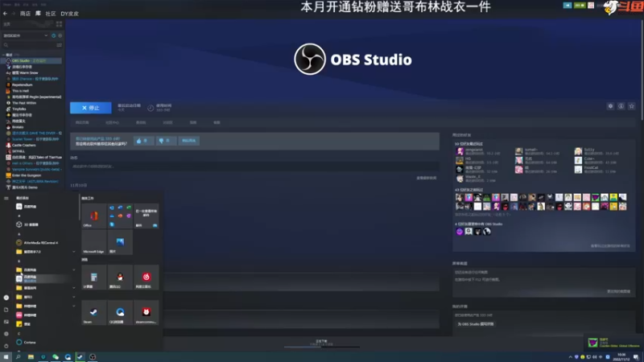Open Photos tile in Start menu
The image size is (644, 362).
(120, 242)
